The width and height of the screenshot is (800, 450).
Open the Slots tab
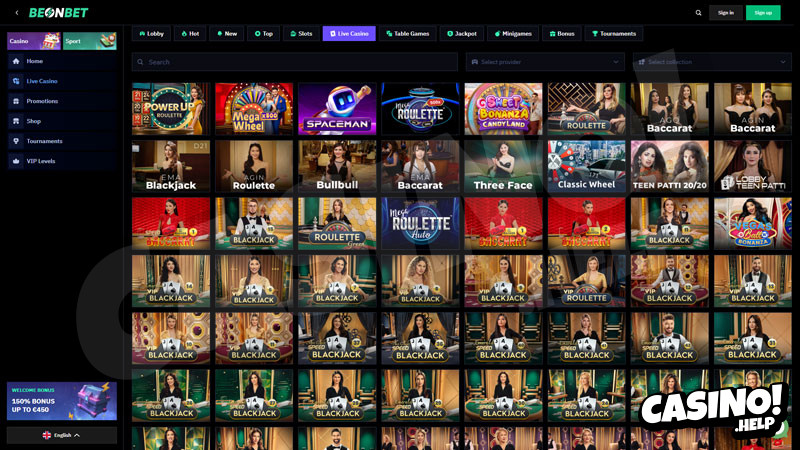click(301, 34)
